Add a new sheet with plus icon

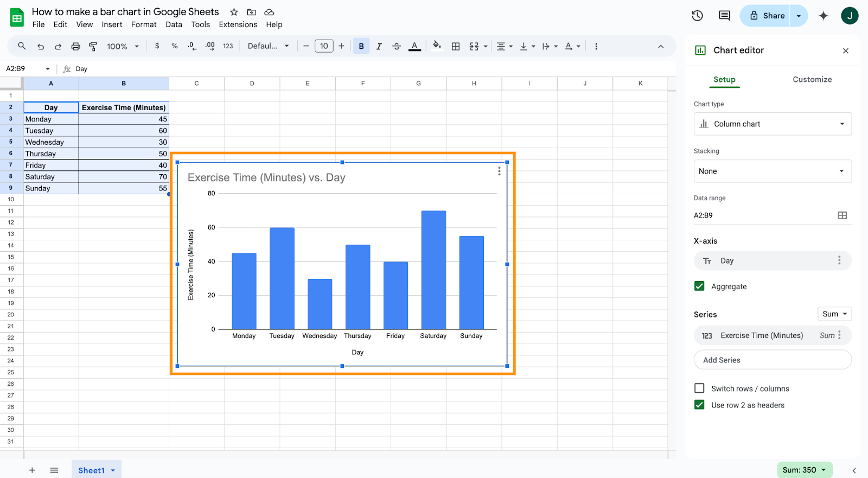(32, 470)
